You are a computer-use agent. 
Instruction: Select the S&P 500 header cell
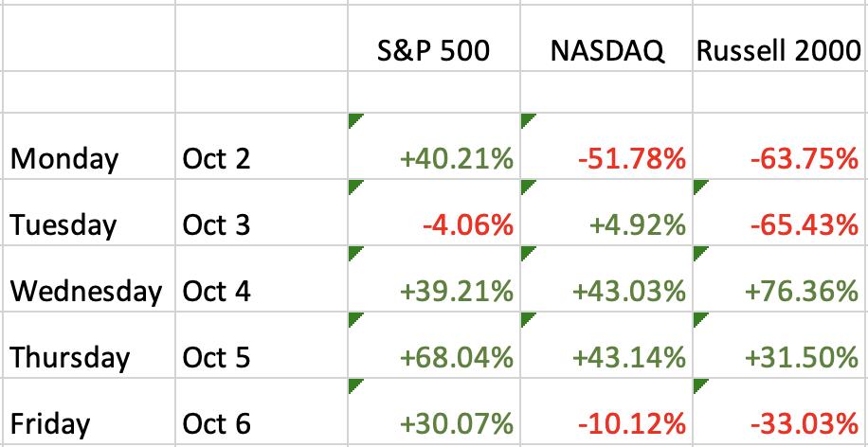[x=434, y=38]
